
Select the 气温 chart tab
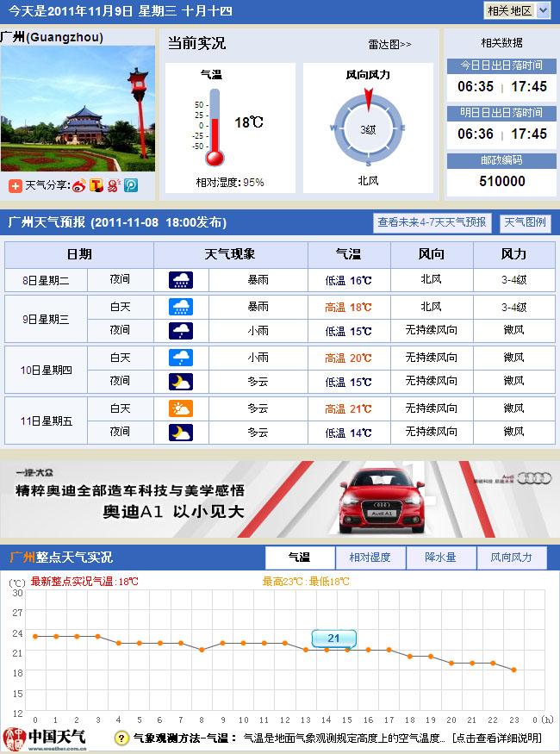point(299,558)
